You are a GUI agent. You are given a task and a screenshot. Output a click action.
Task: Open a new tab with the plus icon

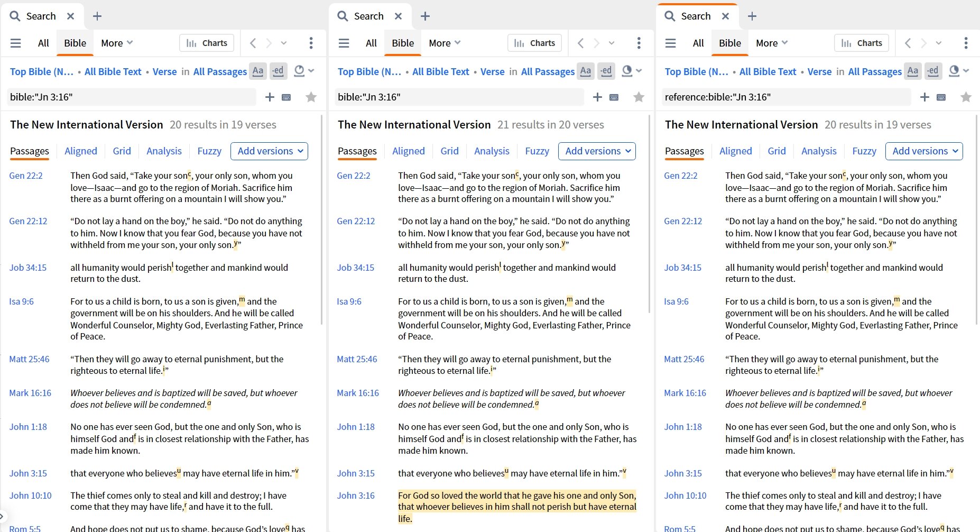coord(97,16)
